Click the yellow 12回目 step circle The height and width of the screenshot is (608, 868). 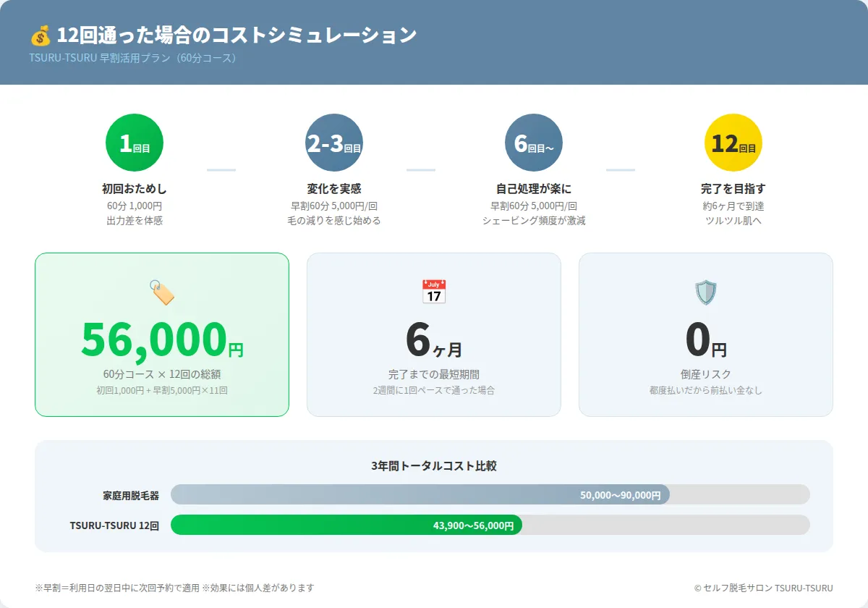733,143
